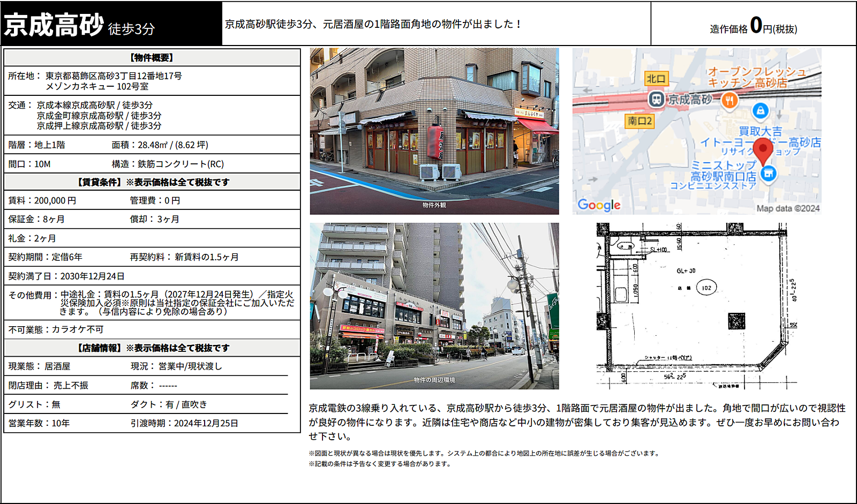
Task: Click the 南口2 exit label on the map
Action: coord(640,121)
